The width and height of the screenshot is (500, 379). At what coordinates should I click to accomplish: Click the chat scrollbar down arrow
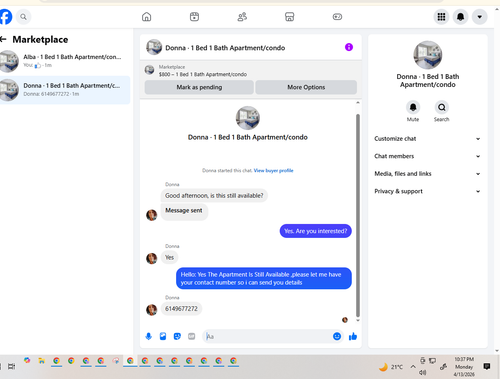pyautogui.click(x=358, y=320)
